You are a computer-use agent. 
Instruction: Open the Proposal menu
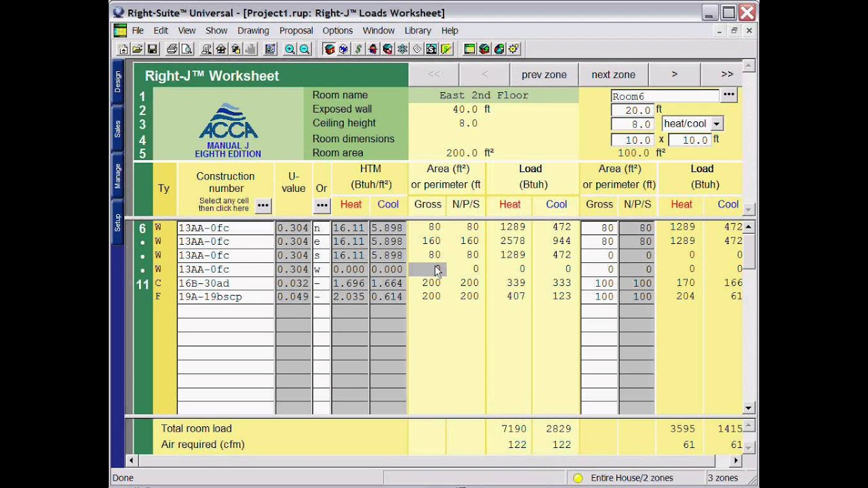[x=296, y=30]
